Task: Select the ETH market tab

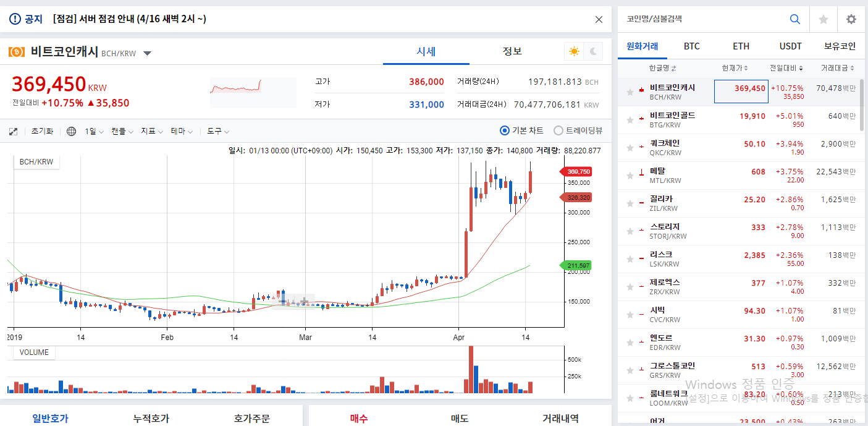Action: point(741,46)
